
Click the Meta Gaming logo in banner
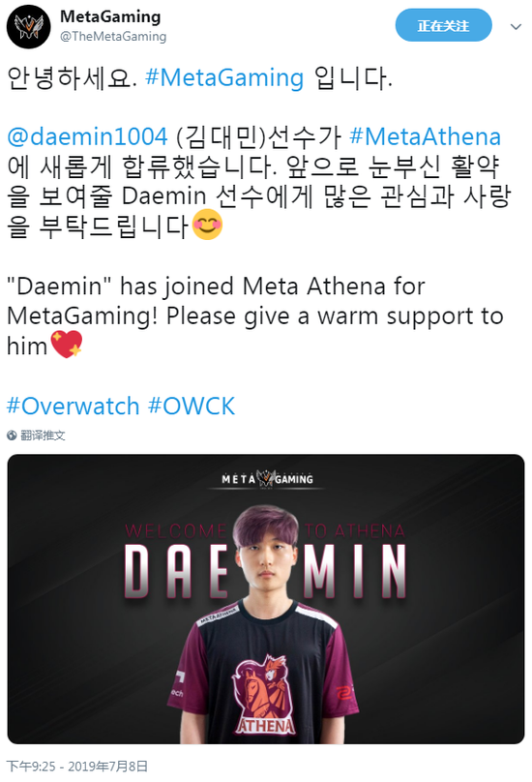pyautogui.click(x=267, y=479)
